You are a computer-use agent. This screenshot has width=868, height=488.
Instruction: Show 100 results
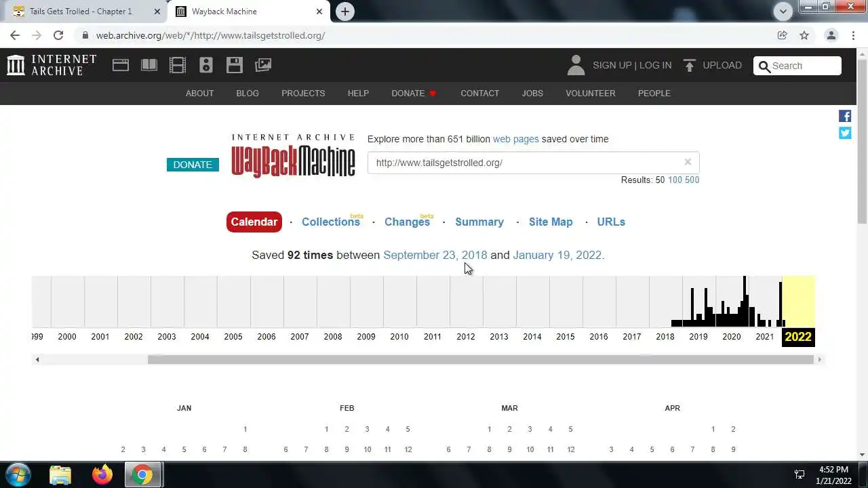(675, 180)
